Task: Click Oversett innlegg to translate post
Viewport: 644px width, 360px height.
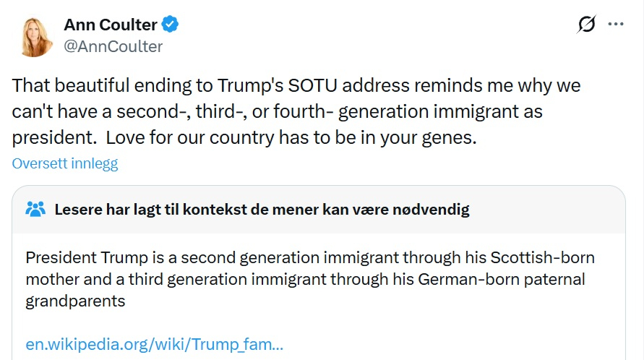Action: [65, 163]
